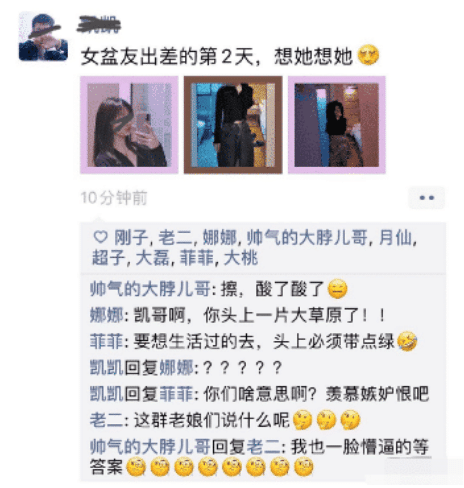Screen dimensions: 464x488
Task: Open first photo of girl selfie
Action: 129,125
